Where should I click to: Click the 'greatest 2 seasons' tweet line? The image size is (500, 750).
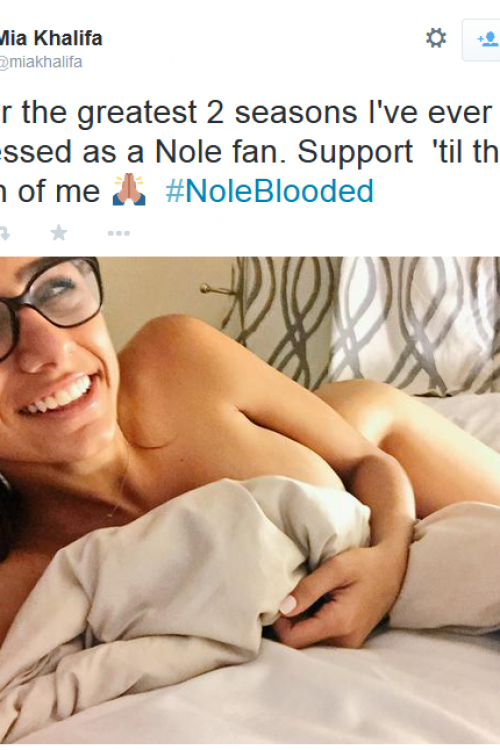(x=246, y=113)
